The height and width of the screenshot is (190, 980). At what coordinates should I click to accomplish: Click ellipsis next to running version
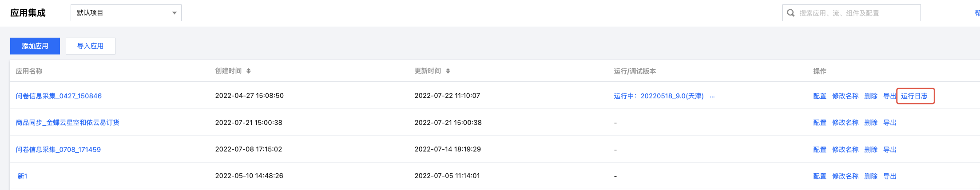pos(712,96)
